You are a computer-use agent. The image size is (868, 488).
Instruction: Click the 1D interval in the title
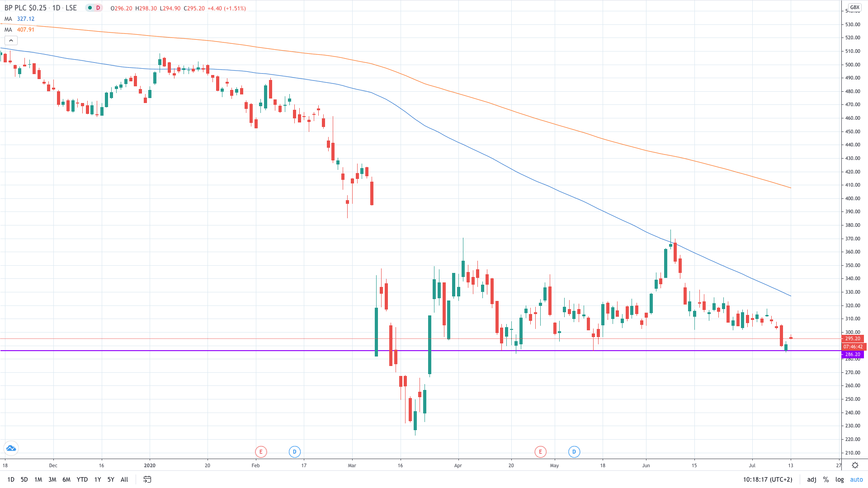tap(56, 8)
